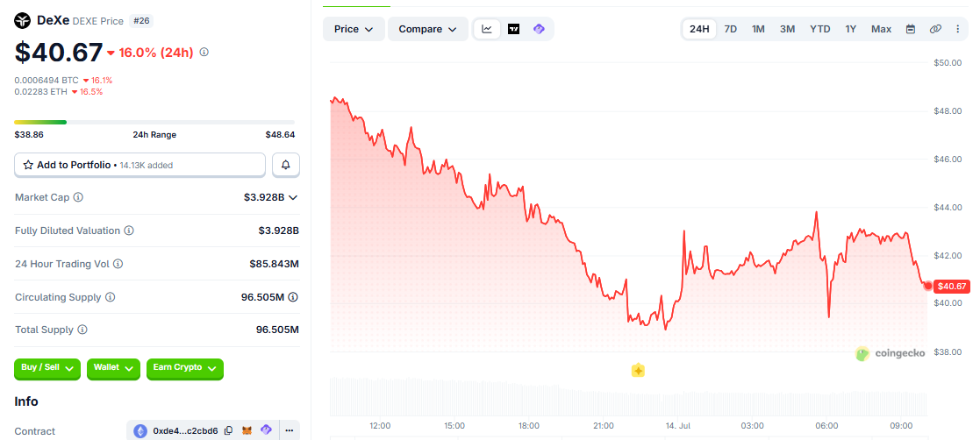This screenshot has height=440, width=980.
Task: Click contract address 0xde4...c2cbd6
Action: (x=186, y=430)
